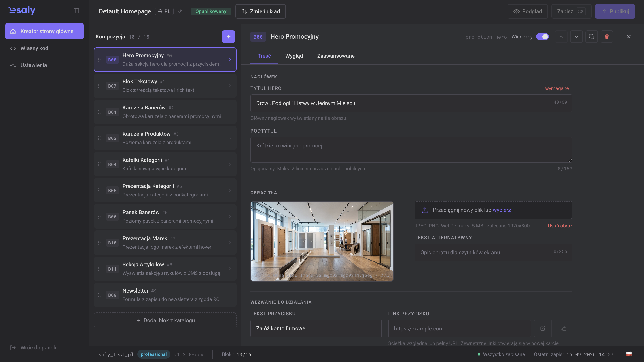Click the wybierz file link
Viewport: 644px width, 362px height.
(502, 210)
